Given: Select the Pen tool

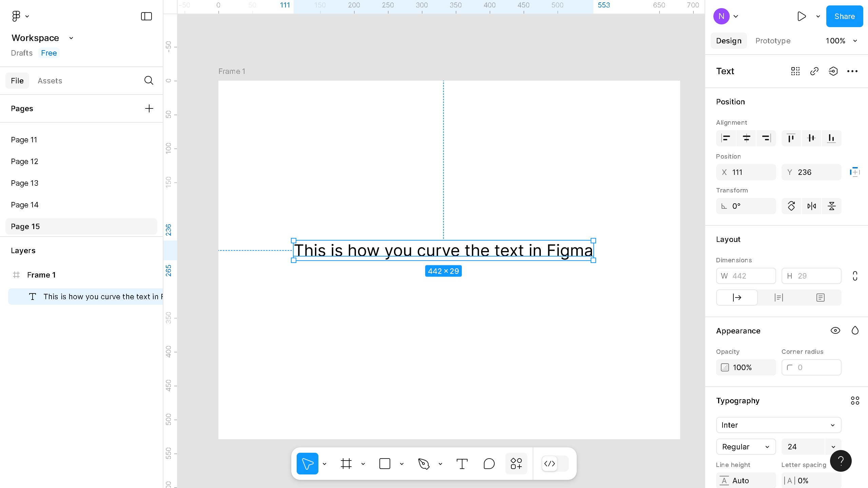Looking at the screenshot, I should point(424,464).
